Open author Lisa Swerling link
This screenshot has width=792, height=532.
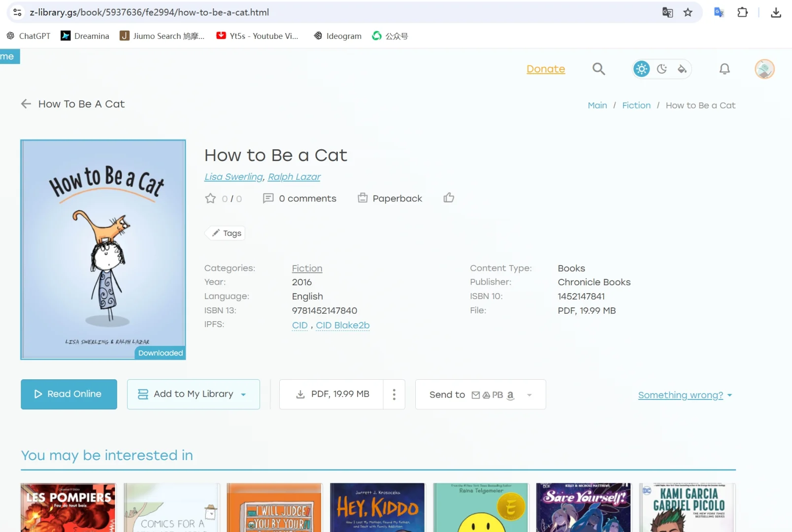[x=234, y=177]
